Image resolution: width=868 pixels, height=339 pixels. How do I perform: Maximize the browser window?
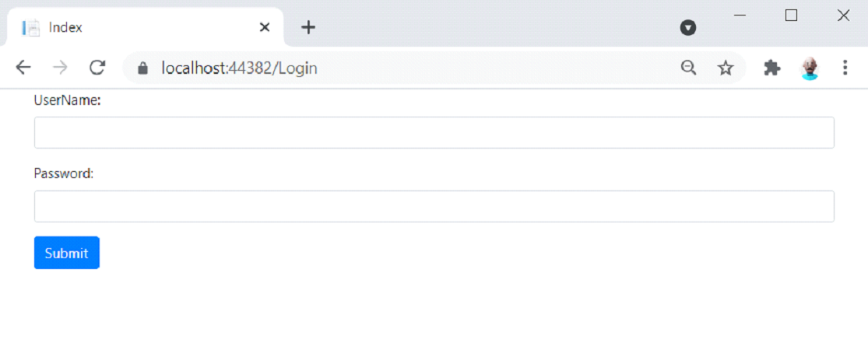791,16
